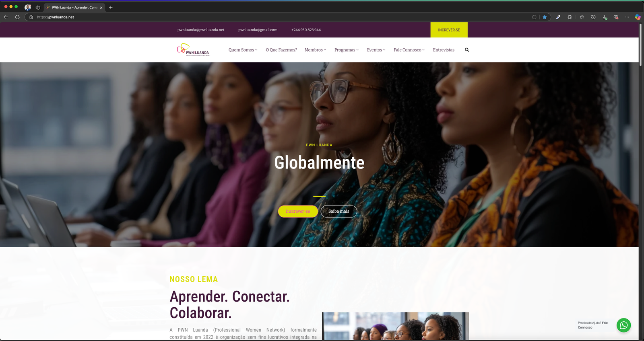Viewport: 644px width, 341px height.
Task: Click the pwnluanda@gmail.com email link
Action: (258, 30)
